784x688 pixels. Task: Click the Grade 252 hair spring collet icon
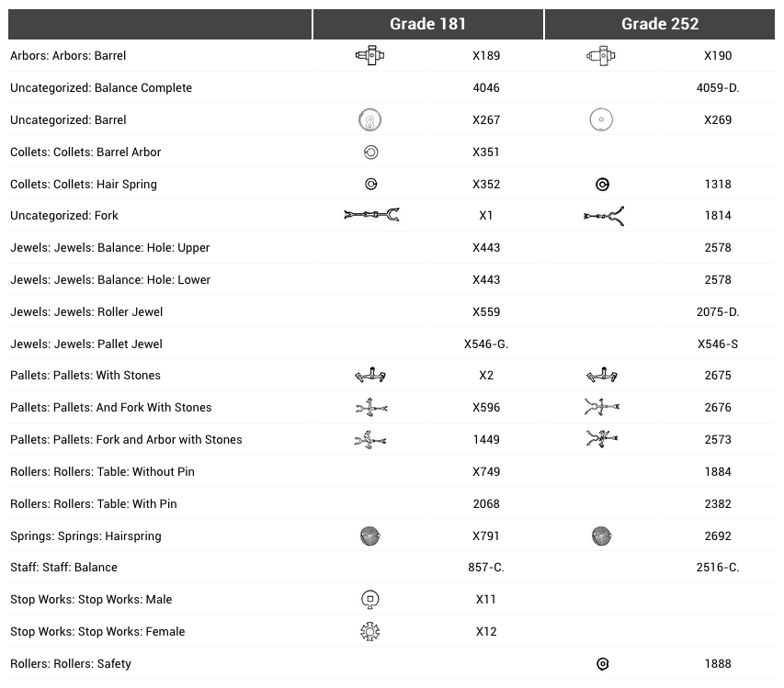pyautogui.click(x=602, y=185)
